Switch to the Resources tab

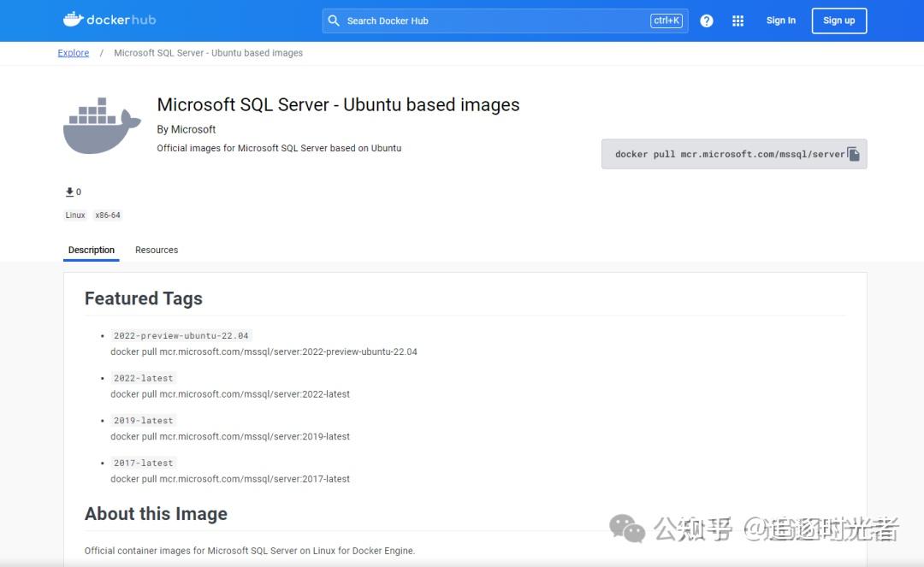tap(157, 250)
